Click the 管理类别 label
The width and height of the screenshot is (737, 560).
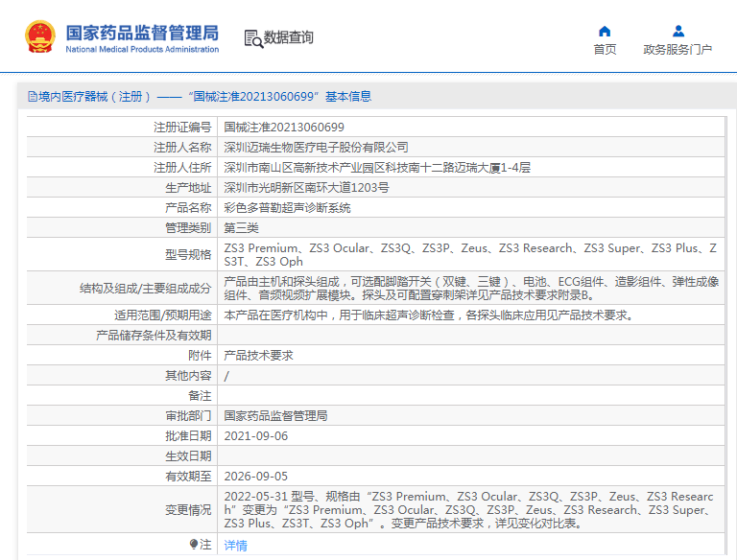(188, 228)
